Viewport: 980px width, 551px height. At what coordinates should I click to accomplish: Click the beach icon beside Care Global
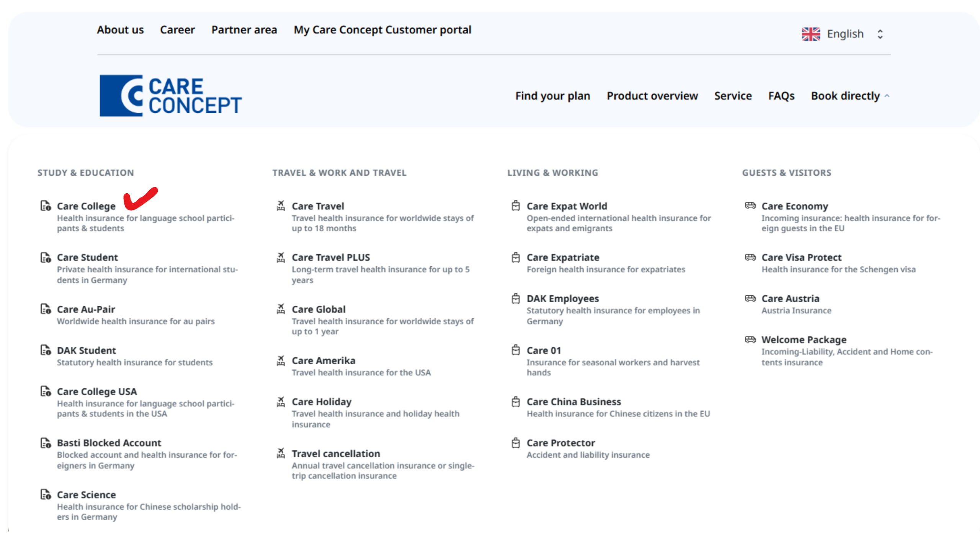[281, 309]
